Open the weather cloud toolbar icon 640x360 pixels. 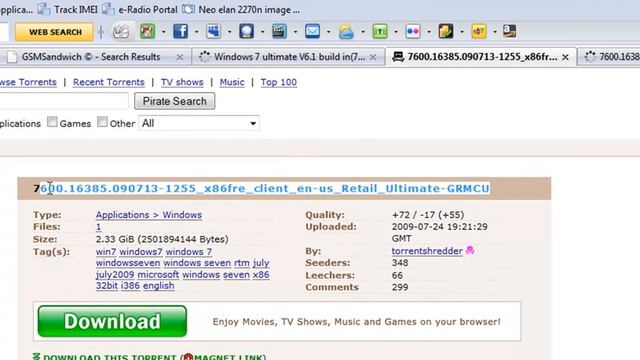click(x=346, y=32)
